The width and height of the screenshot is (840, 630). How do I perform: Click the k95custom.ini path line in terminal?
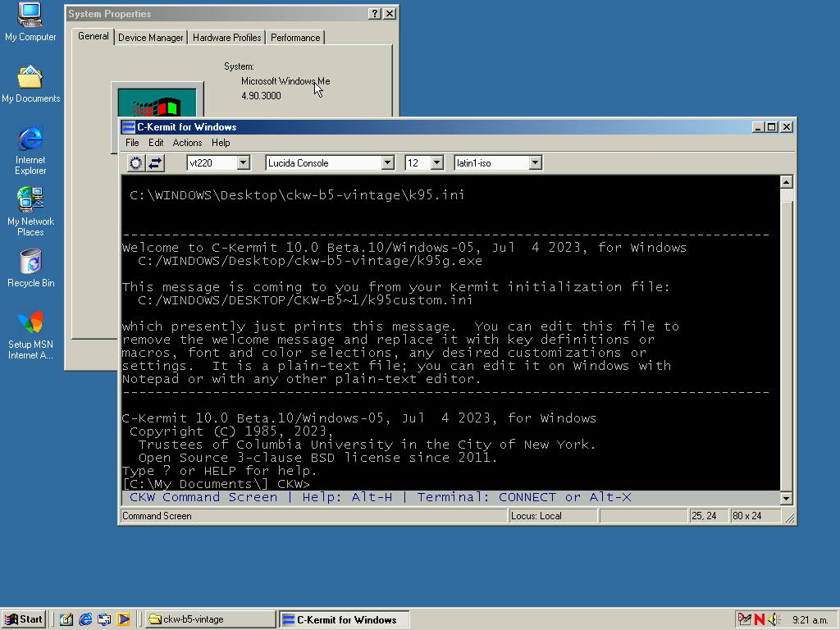305,300
